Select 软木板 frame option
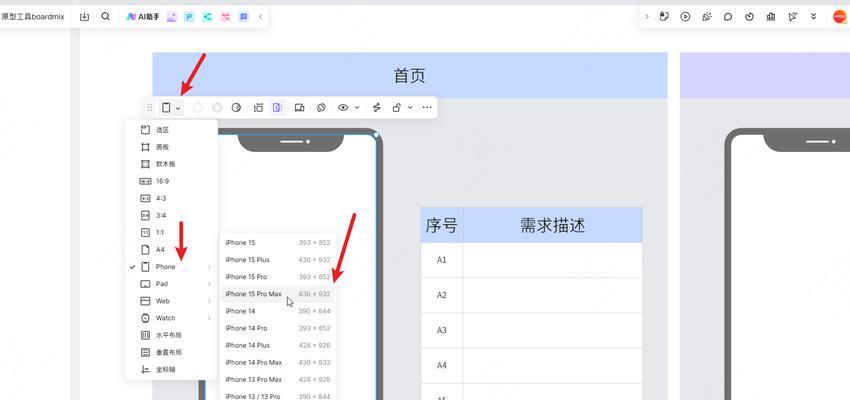The height and width of the screenshot is (400, 850). (171, 164)
